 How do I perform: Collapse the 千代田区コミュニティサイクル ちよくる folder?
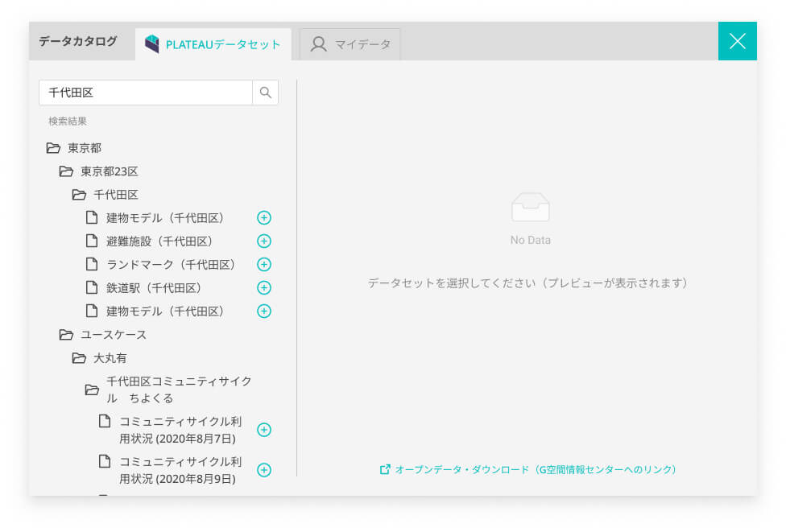point(168,390)
